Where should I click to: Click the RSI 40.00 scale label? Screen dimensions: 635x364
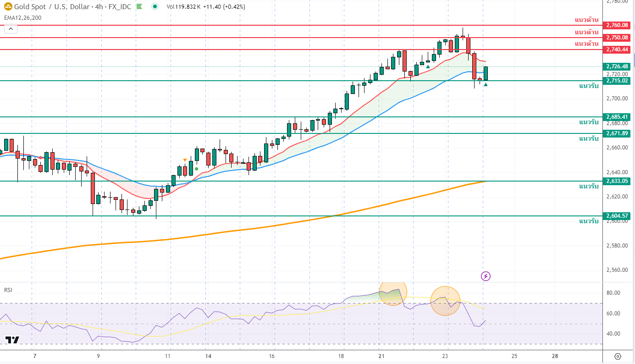point(613,334)
